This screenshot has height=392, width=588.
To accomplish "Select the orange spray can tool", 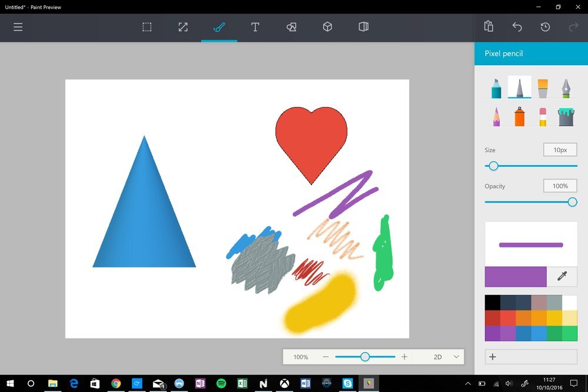I will 519,116.
